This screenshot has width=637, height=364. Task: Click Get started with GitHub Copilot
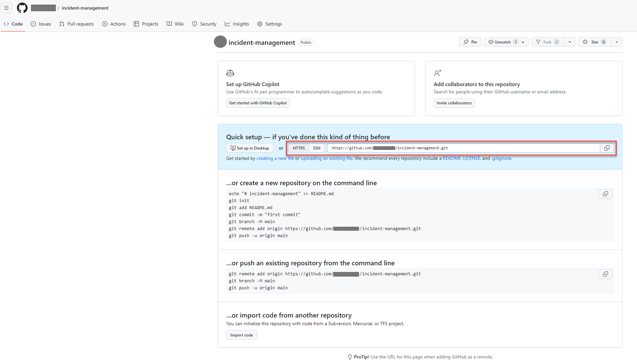(258, 103)
